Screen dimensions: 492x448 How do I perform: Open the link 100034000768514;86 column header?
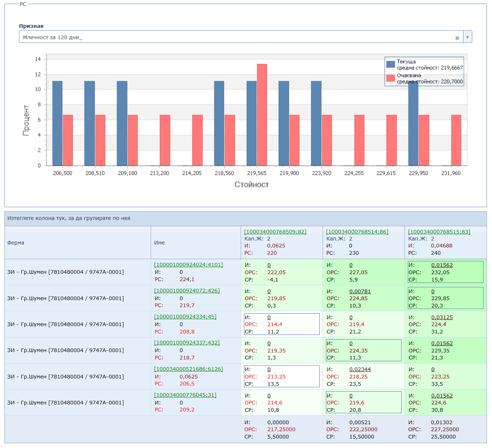pyautogui.click(x=357, y=232)
